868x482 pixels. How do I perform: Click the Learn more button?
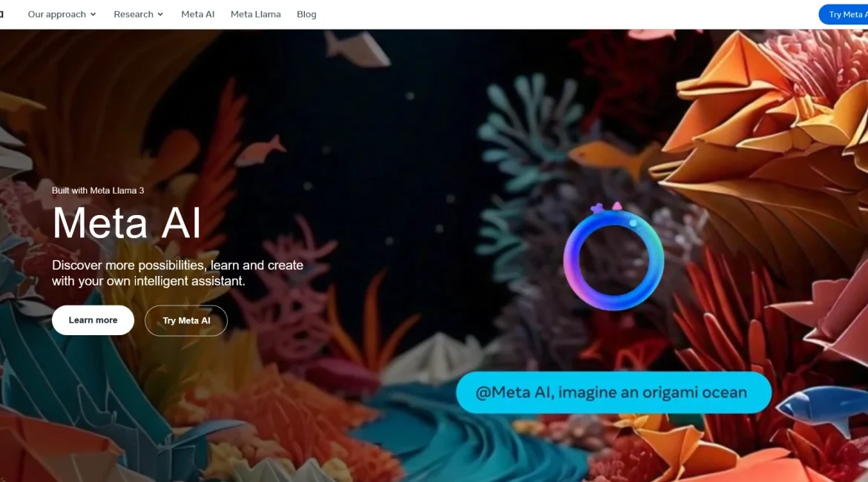[93, 320]
